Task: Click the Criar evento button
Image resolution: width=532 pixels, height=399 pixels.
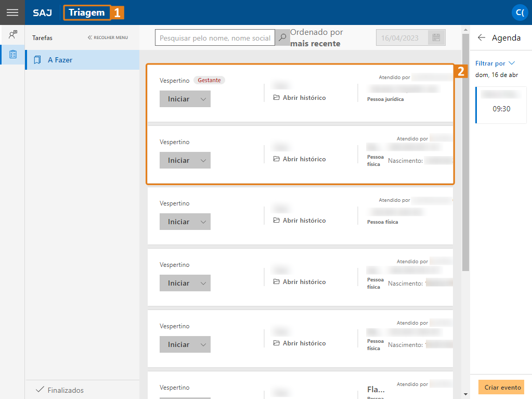Action: (x=501, y=387)
